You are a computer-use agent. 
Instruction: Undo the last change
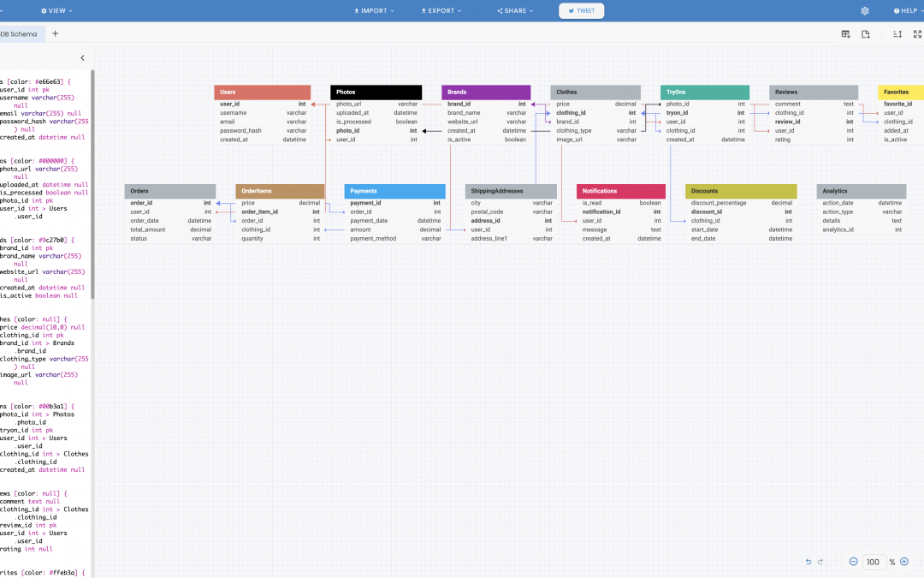click(x=808, y=562)
